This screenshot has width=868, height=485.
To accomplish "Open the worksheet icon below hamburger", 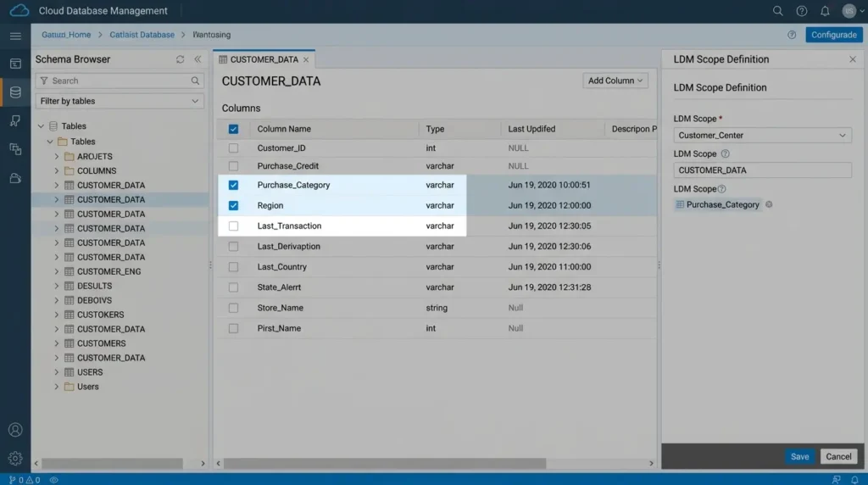I will pos(15,64).
